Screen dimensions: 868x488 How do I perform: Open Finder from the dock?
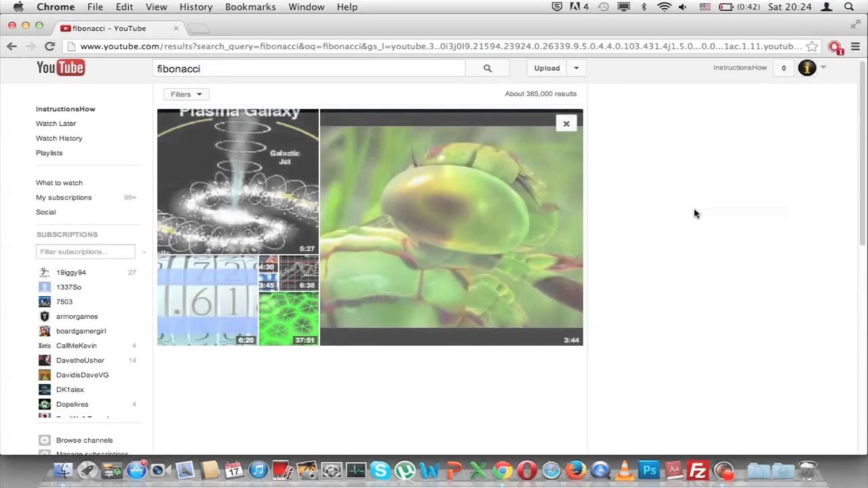click(x=62, y=470)
